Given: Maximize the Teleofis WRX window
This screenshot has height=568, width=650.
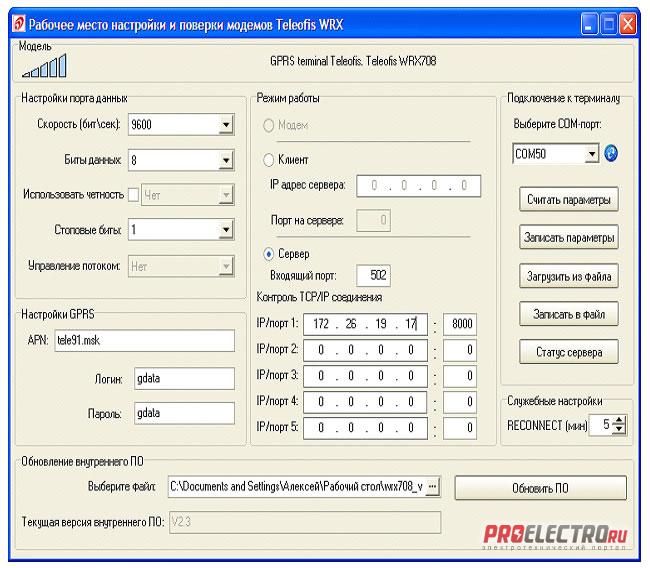Looking at the screenshot, I should click(x=609, y=24).
